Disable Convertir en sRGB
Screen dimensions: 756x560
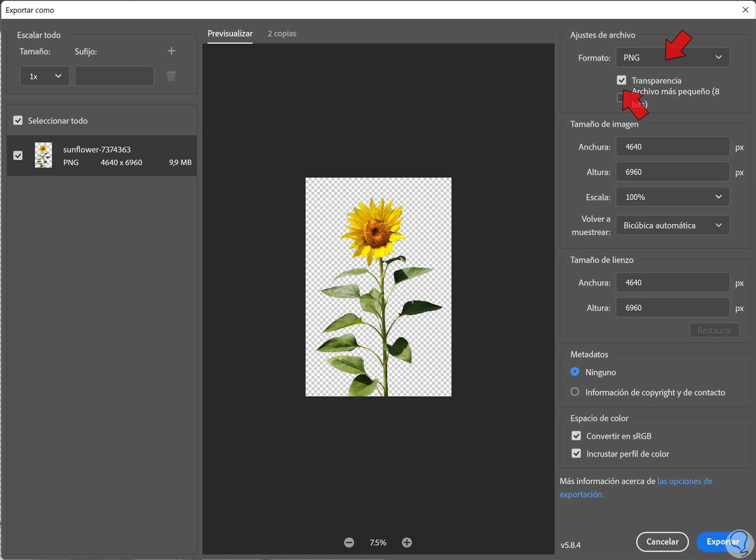(576, 436)
